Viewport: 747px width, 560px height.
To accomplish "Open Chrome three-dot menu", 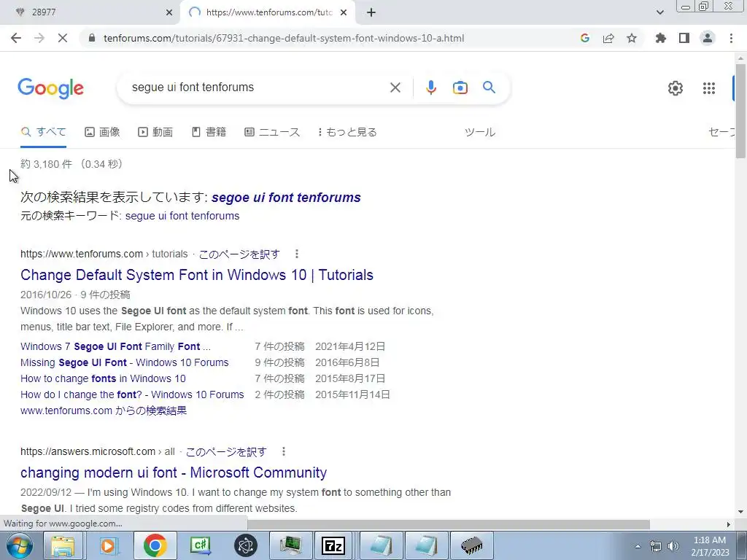I will pos(731,38).
